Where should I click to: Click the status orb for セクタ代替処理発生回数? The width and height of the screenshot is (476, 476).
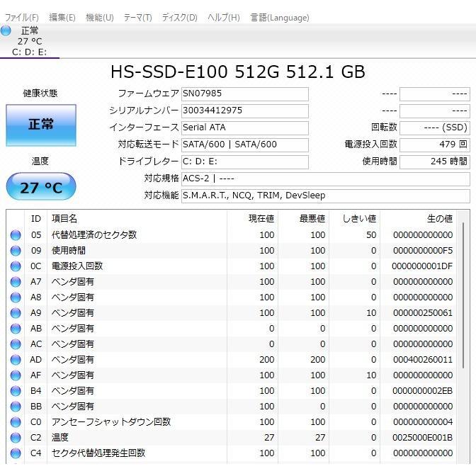pos(16,453)
